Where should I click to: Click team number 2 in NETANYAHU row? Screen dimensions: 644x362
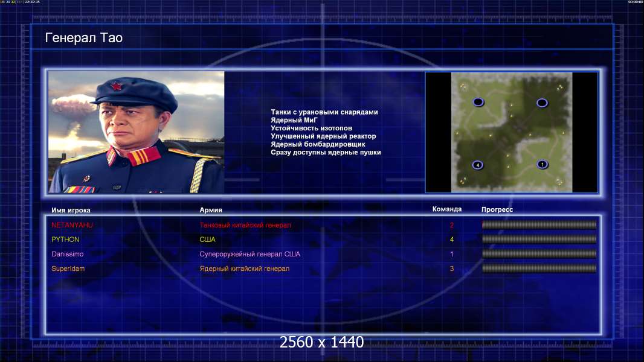point(452,225)
